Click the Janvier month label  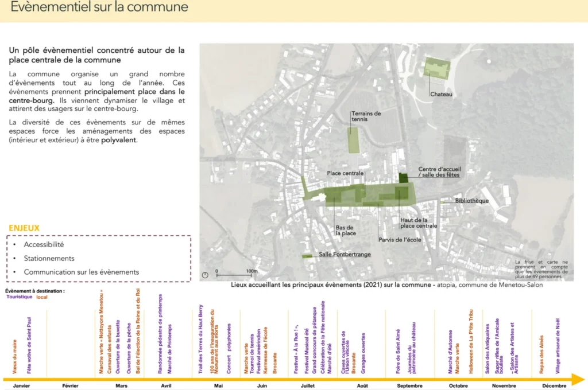point(21,386)
